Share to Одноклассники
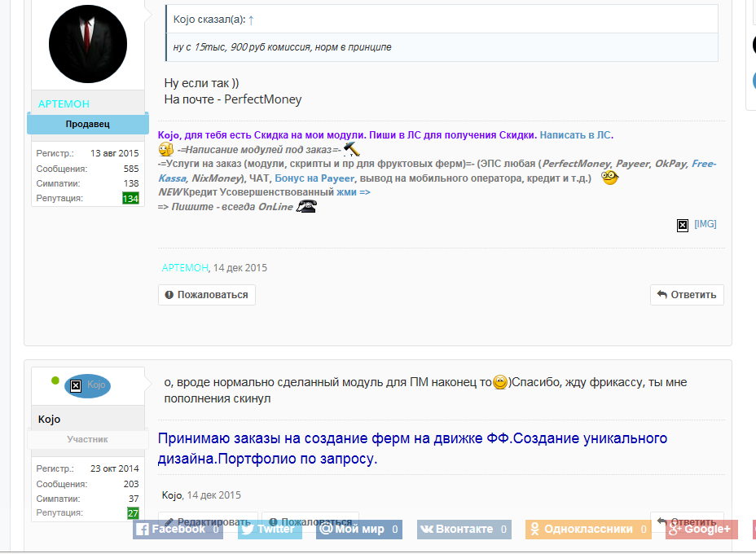The height and width of the screenshot is (554, 756). 588,529
